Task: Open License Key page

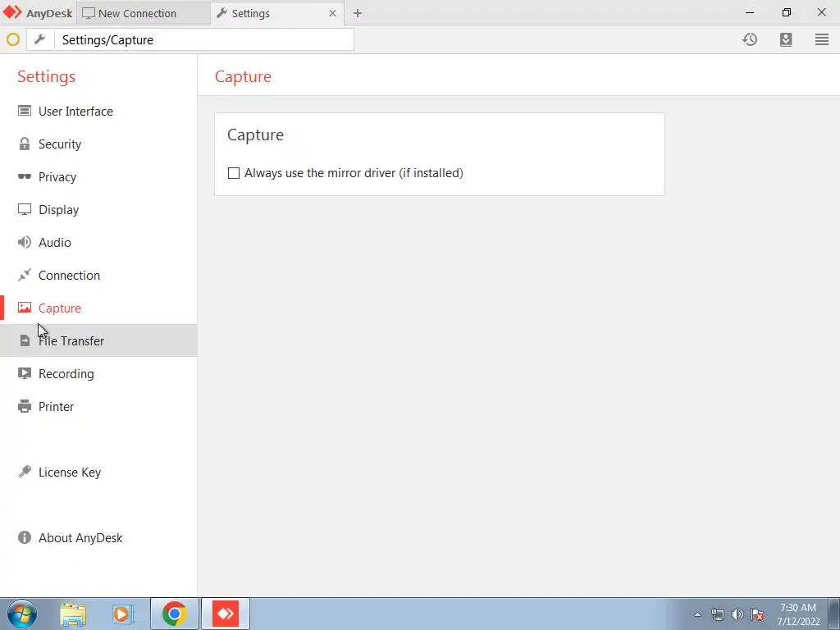Action: [98, 472]
